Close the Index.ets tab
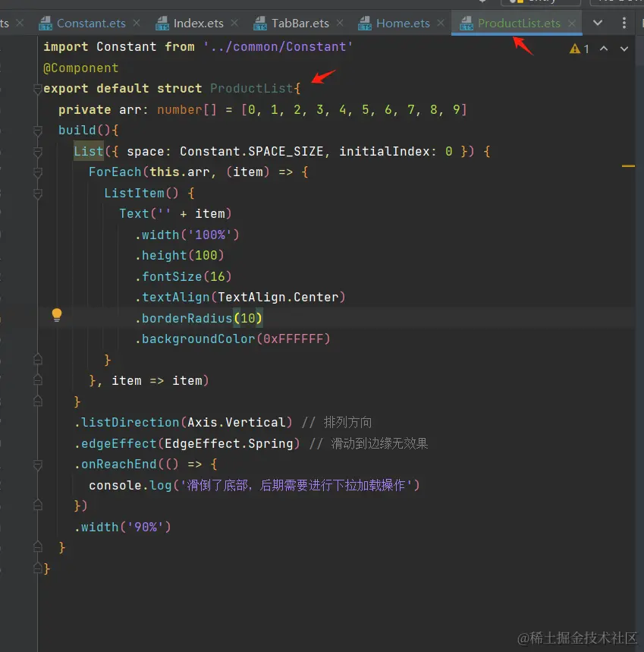Viewport: 644px width, 652px height. (234, 24)
